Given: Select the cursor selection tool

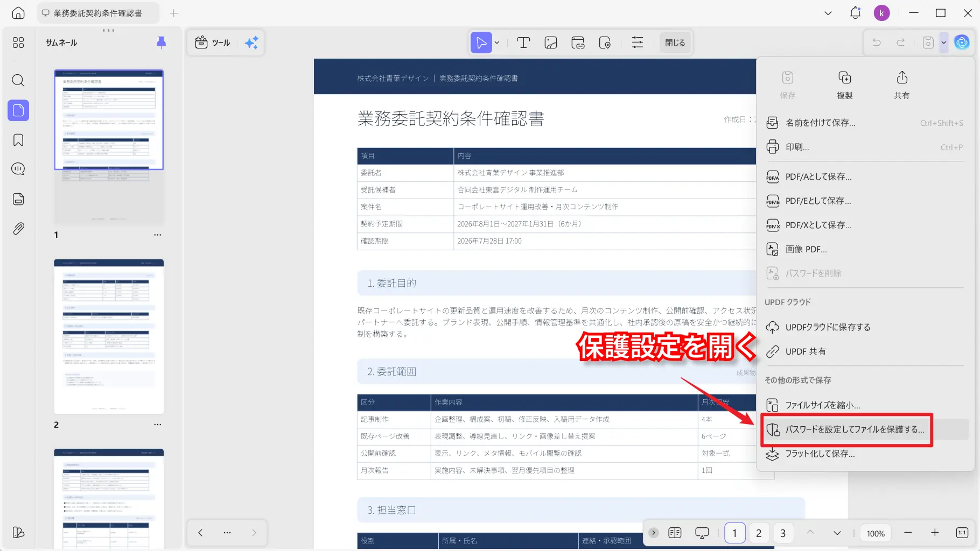Looking at the screenshot, I should pos(481,43).
